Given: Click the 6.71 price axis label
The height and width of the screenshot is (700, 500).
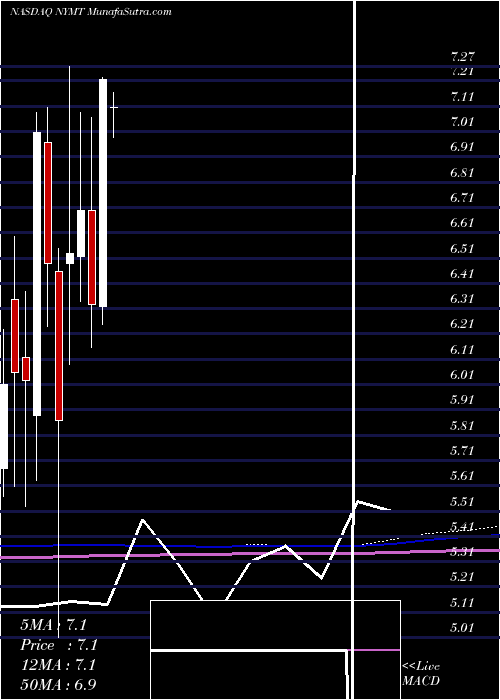Looking at the screenshot, I should click(x=462, y=197).
